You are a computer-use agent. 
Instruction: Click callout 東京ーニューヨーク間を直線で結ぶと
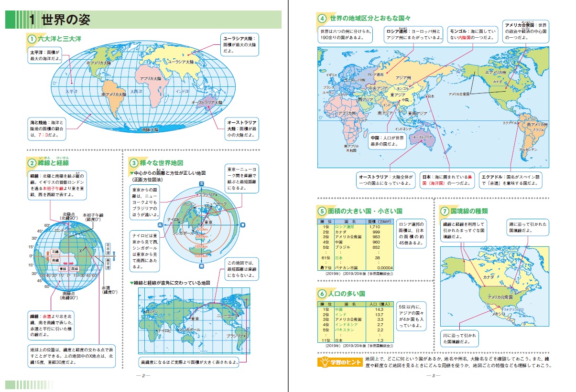(x=242, y=179)
